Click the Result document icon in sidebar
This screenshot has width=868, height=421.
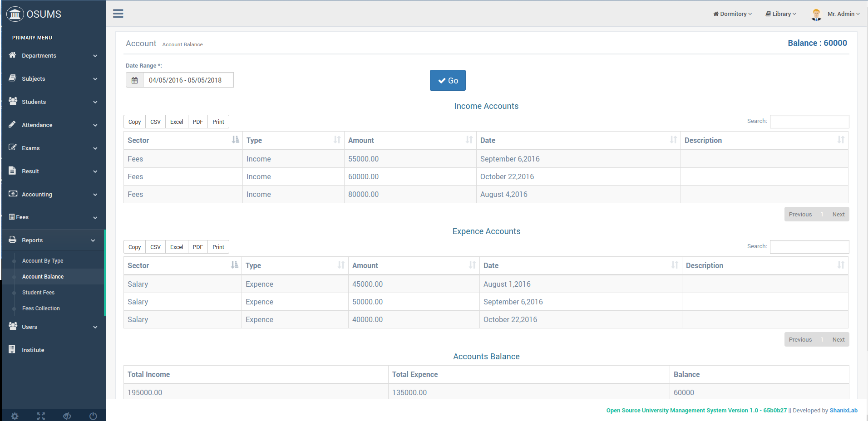[x=12, y=171]
